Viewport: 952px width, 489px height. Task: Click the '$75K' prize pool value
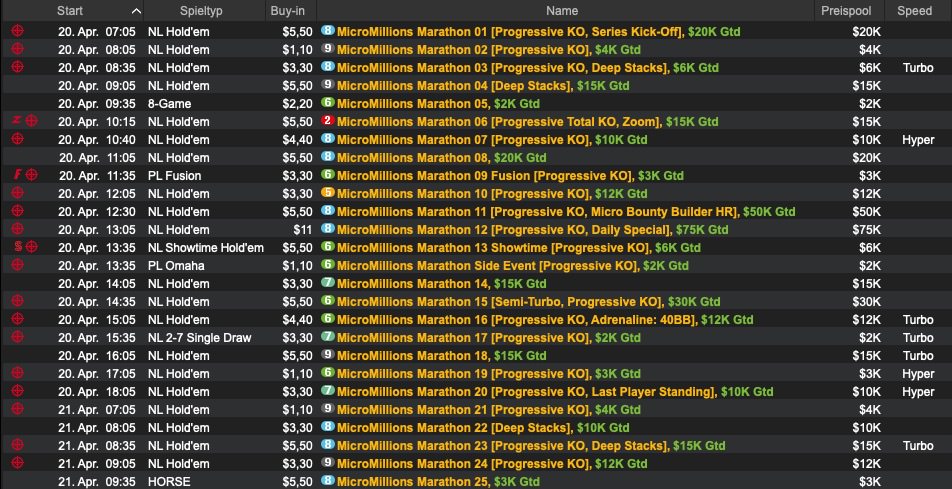pos(866,230)
